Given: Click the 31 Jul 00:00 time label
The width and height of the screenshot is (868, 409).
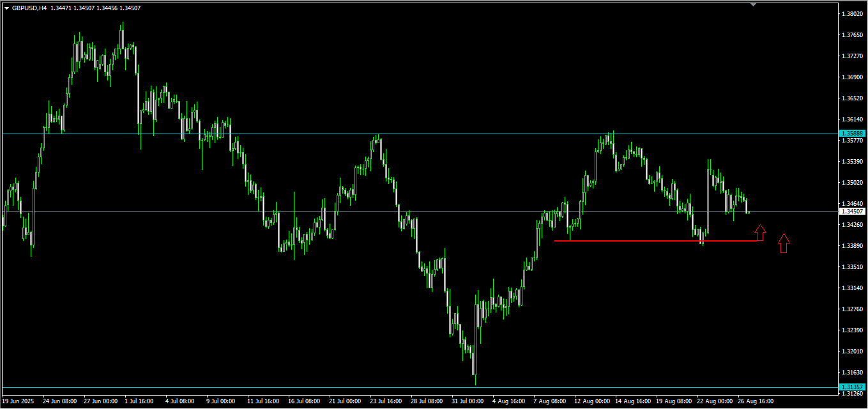Looking at the screenshot, I should pos(468,401).
